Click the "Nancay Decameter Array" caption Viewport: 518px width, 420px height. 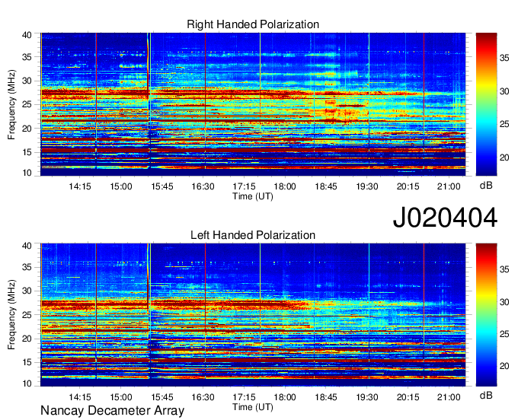(112, 410)
